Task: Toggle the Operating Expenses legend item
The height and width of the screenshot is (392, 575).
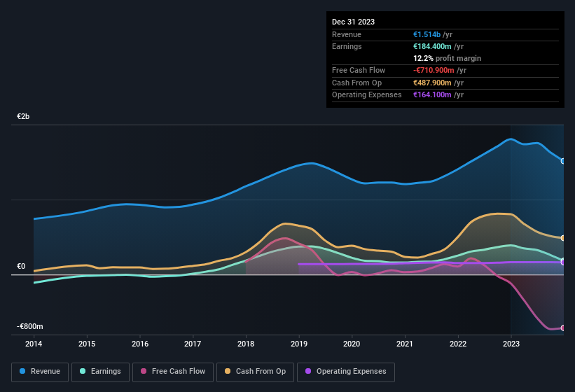Action: tap(346, 372)
